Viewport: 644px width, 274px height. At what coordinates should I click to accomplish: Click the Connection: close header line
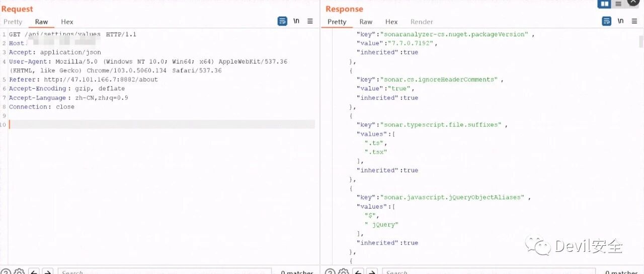coord(41,107)
